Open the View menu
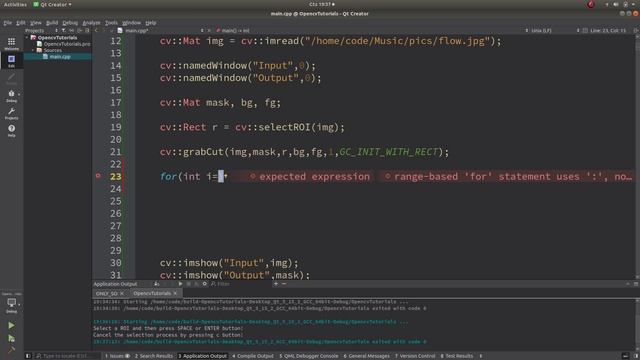Viewport: 640px width, 360px height. pos(36,23)
